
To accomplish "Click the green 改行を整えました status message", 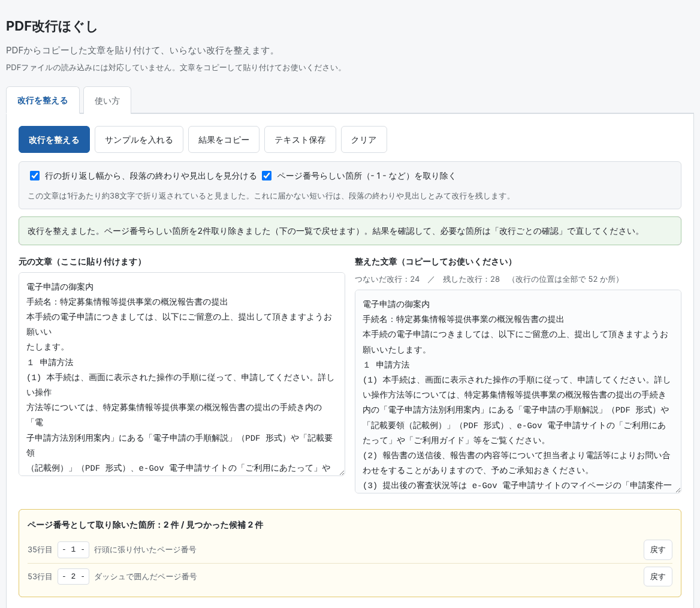I will tap(350, 231).
